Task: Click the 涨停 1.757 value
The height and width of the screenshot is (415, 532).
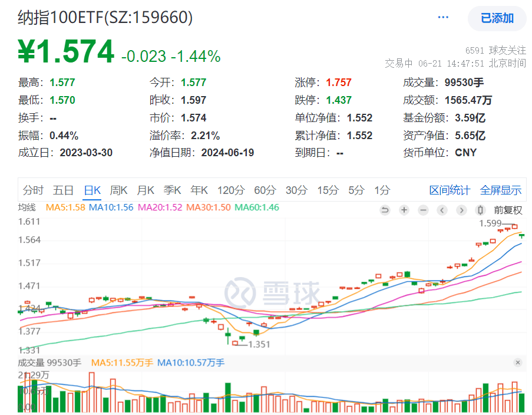Action: click(339, 82)
